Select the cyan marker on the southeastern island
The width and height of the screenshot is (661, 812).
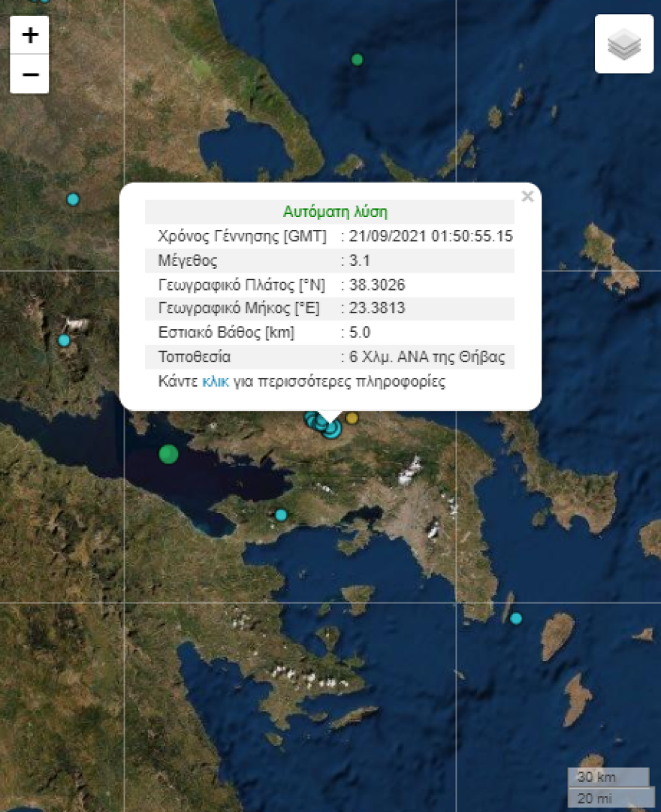tap(515, 619)
